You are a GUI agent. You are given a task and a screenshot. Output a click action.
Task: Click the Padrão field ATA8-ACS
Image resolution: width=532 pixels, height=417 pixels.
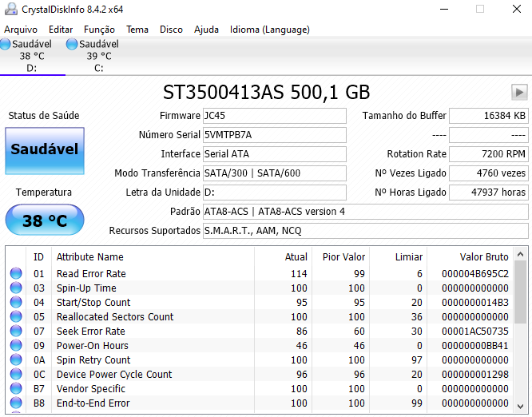365,212
